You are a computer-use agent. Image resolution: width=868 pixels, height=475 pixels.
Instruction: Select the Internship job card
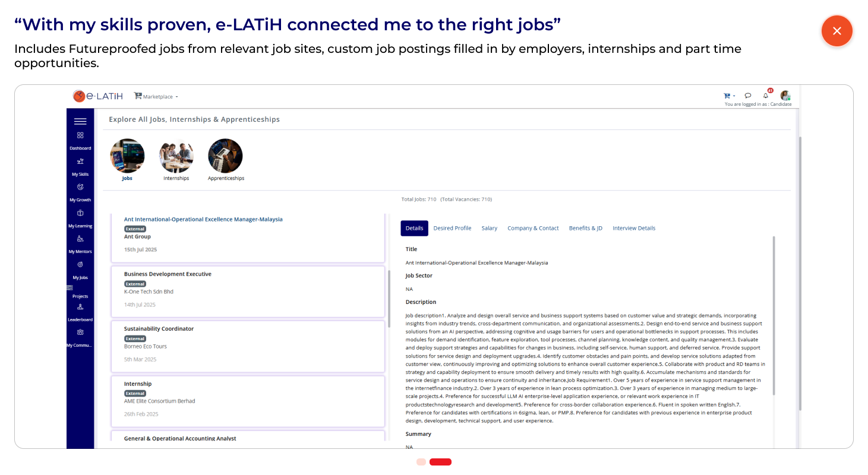248,401
